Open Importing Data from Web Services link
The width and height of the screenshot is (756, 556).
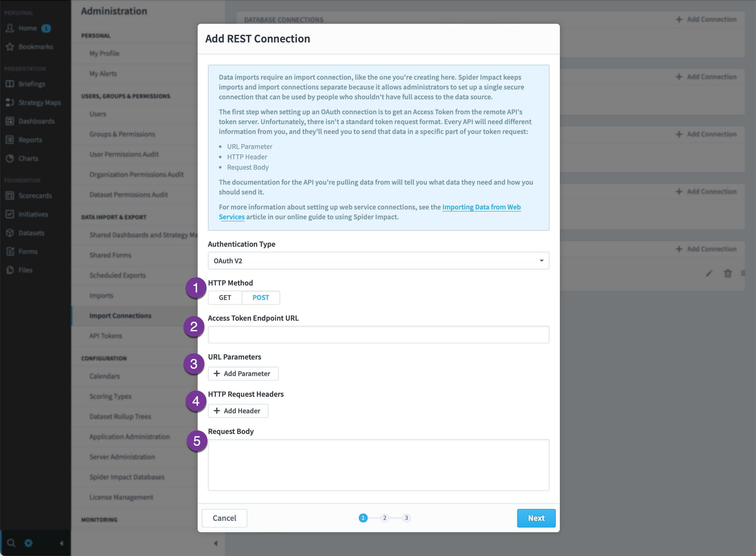pyautogui.click(x=370, y=212)
